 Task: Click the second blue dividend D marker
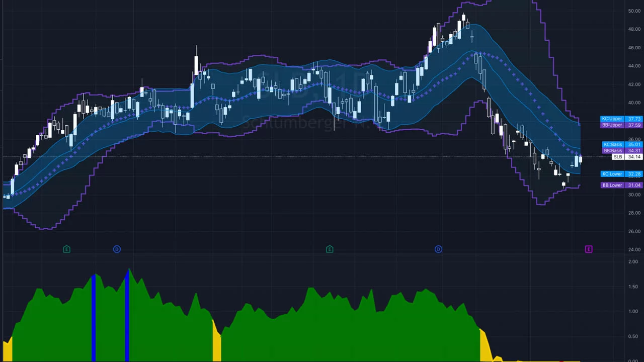(x=438, y=249)
